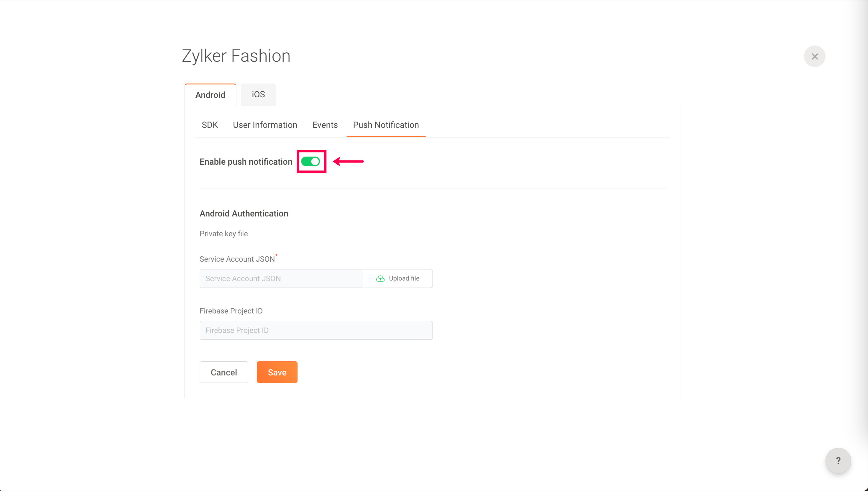Go to the User Information tab

pyautogui.click(x=265, y=125)
